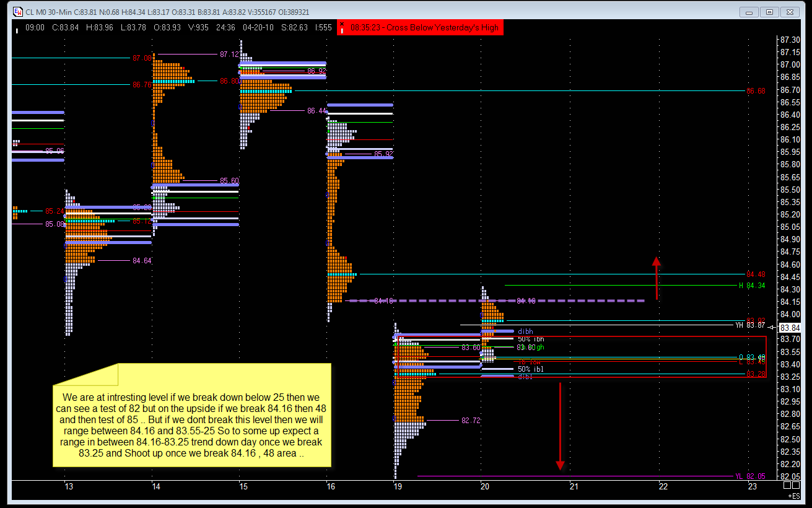This screenshot has width=812, height=508.
Task: Click the "L:83.78" low value
Action: (134, 28)
